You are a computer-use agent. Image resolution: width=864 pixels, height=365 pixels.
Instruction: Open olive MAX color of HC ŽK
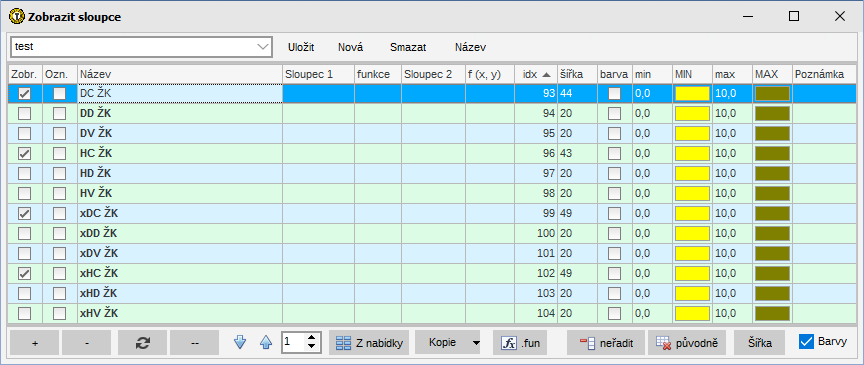tap(773, 154)
